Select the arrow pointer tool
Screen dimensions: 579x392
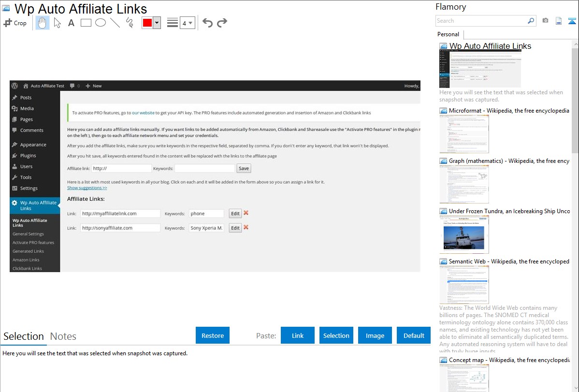(57, 23)
